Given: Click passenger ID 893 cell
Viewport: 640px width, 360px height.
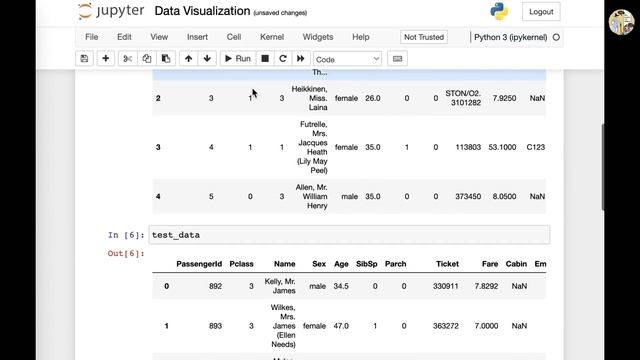Looking at the screenshot, I should coord(215,326).
